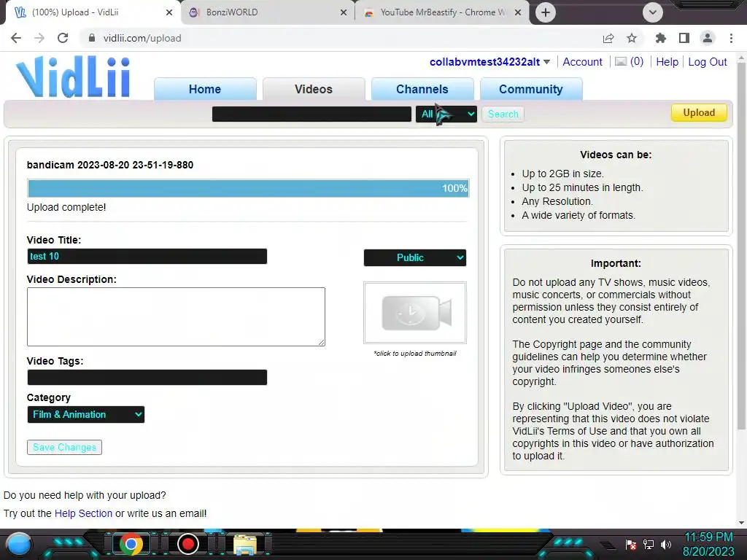Click the 'Upload complete!' status text

click(x=66, y=207)
